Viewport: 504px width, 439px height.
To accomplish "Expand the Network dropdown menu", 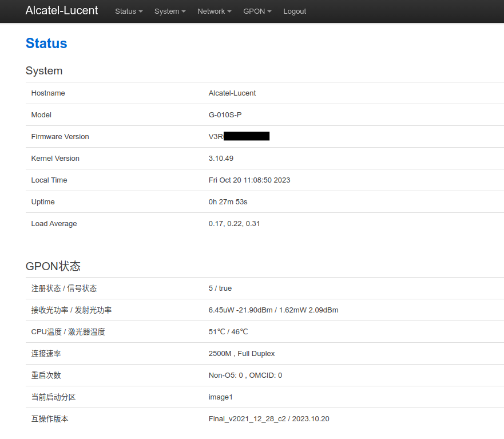I will click(x=215, y=11).
